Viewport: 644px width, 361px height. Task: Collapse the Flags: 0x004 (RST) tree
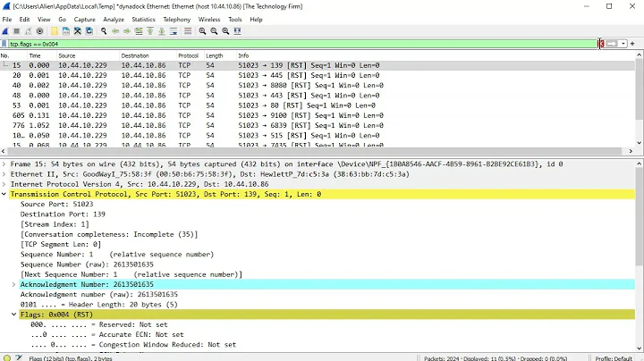pos(13,315)
